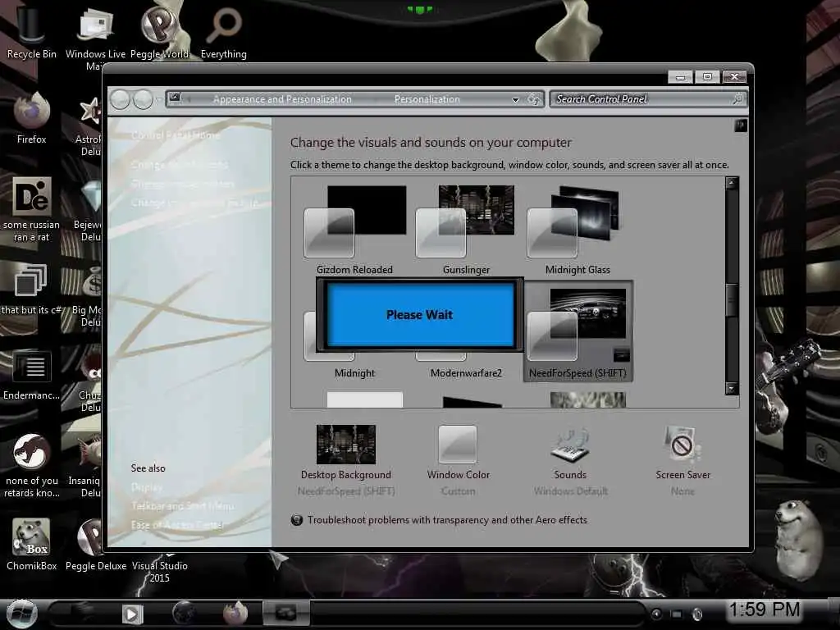The image size is (840, 630).
Task: Click the search magnifier in Control Panel
Action: click(x=737, y=99)
